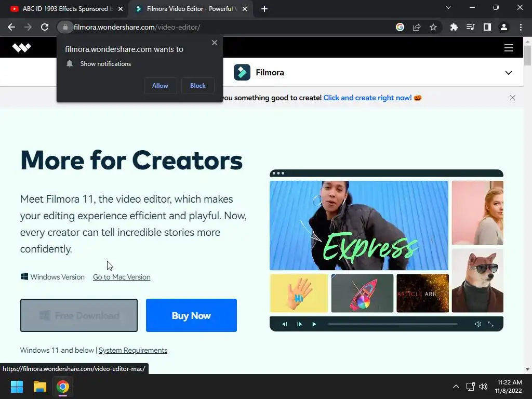Screen dimensions: 532x399
Task: Dismiss the promo banner with its X
Action: click(x=512, y=98)
